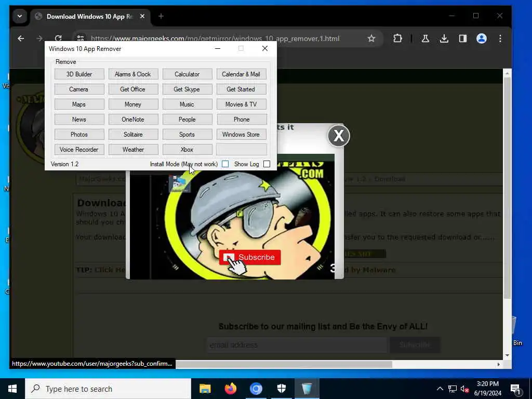
Task: Remove the Windows Store app
Action: pyautogui.click(x=241, y=135)
